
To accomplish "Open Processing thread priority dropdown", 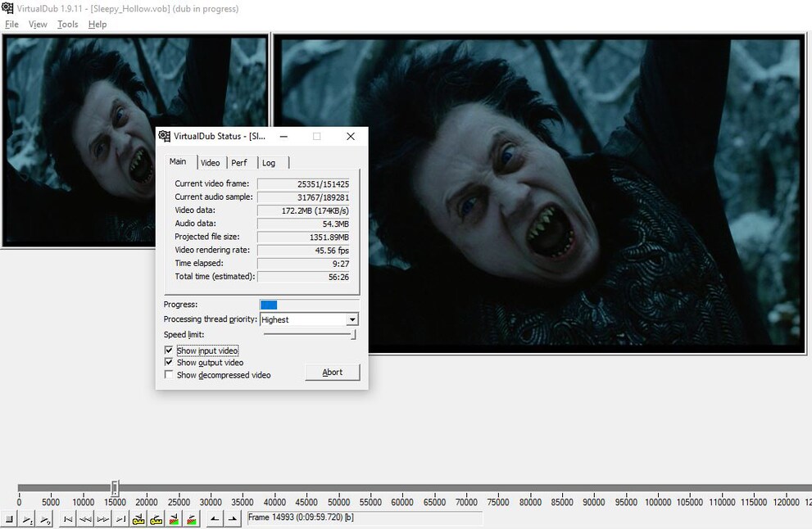I will pos(352,319).
